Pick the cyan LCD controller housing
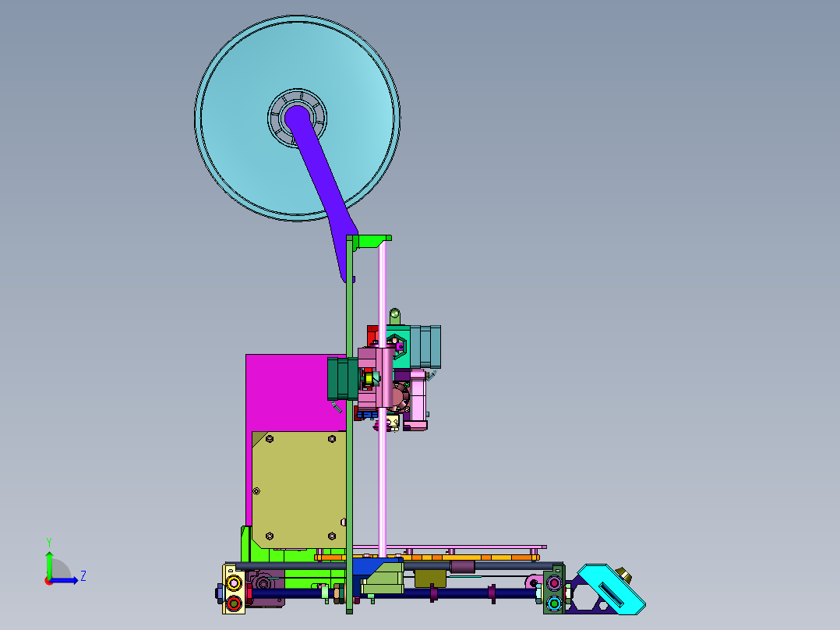Viewport: 840px width, 630px height. tap(611, 589)
